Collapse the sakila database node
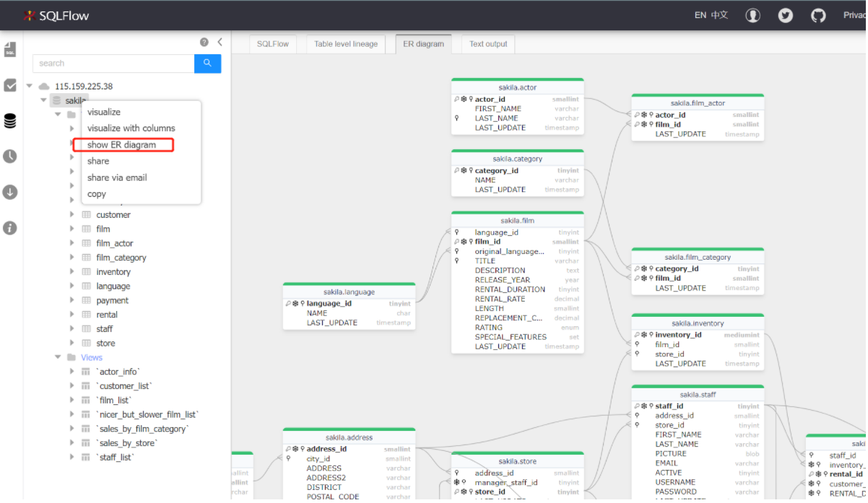Image resolution: width=868 pixels, height=503 pixels. tap(43, 100)
